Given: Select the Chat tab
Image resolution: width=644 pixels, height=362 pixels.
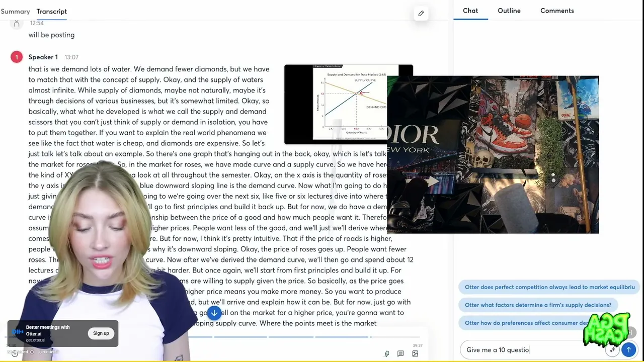Looking at the screenshot, I should tap(470, 11).
